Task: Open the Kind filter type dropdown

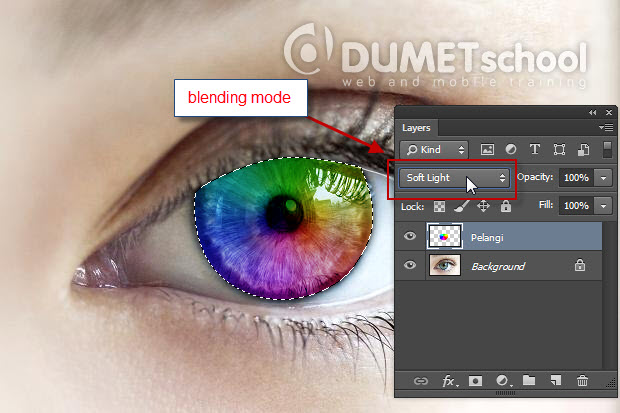Action: click(434, 150)
